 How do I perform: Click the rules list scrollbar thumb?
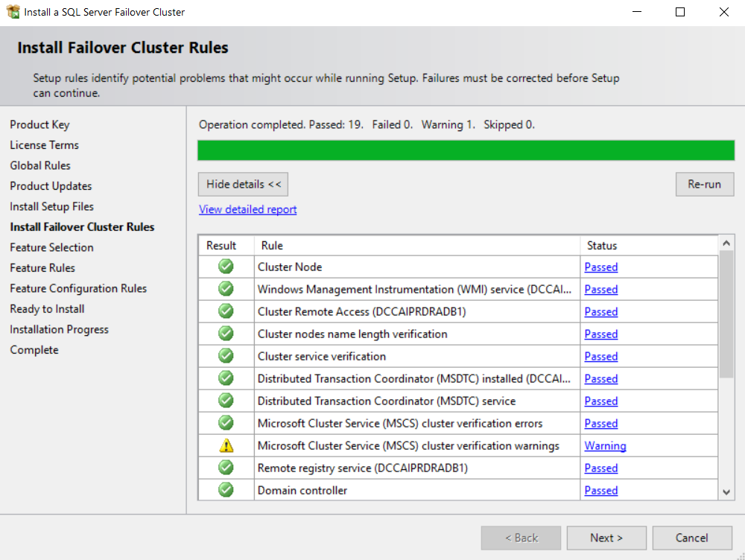tap(726, 314)
